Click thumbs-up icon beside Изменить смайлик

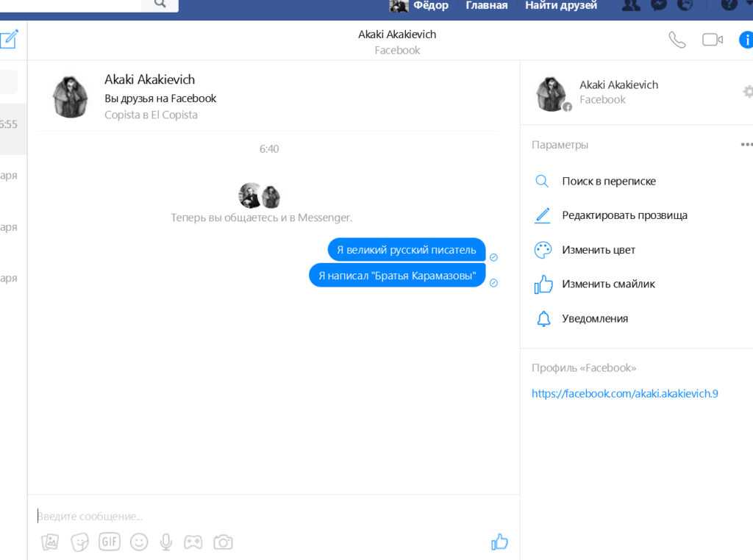point(543,284)
